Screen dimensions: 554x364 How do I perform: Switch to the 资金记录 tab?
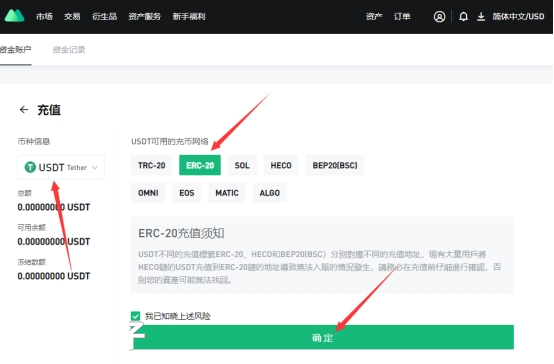tap(69, 50)
